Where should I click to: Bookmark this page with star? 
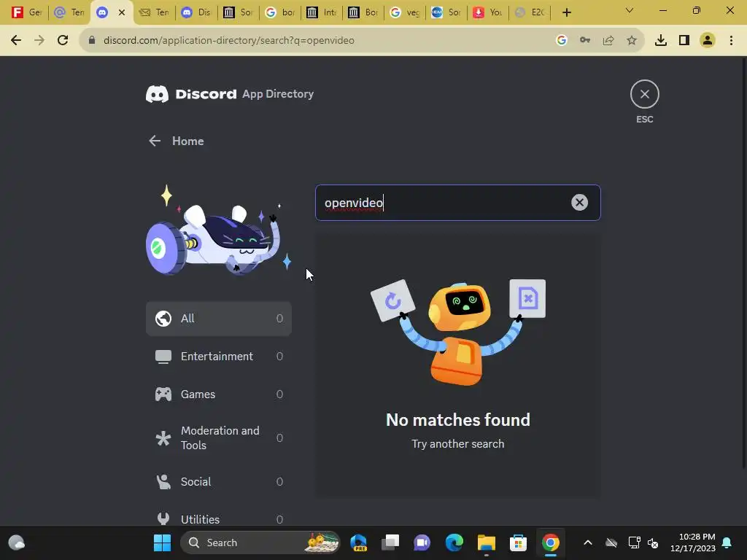click(632, 41)
